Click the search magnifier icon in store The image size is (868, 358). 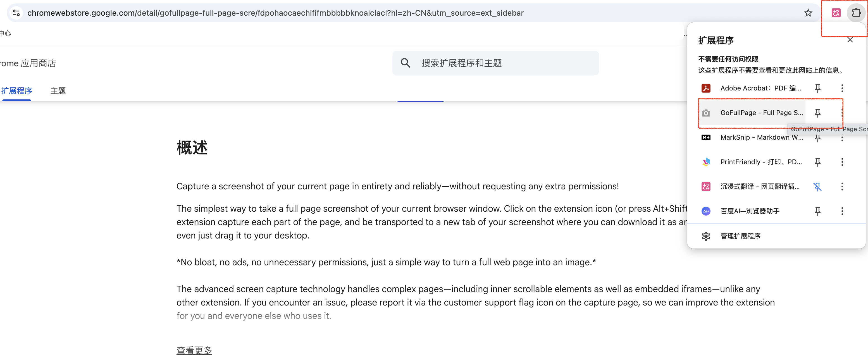[x=405, y=63]
